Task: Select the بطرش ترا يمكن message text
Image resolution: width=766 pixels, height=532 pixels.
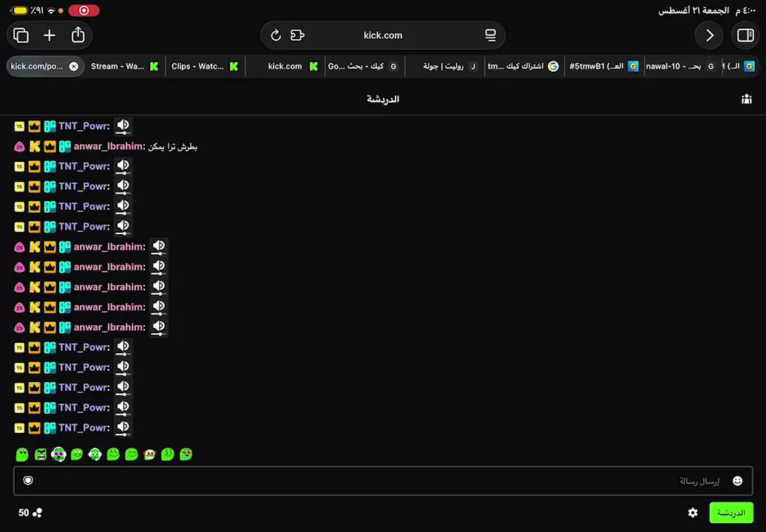Action: coord(173,146)
